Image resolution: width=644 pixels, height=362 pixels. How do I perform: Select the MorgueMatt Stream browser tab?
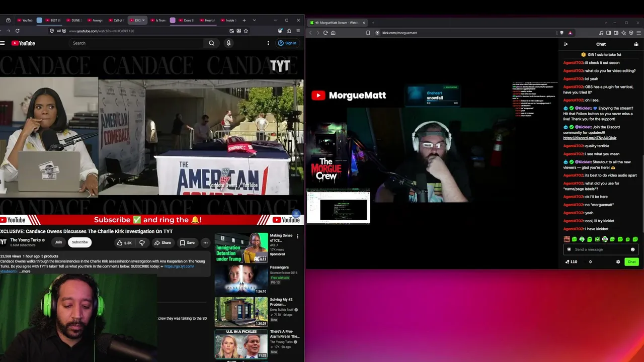[337, 23]
